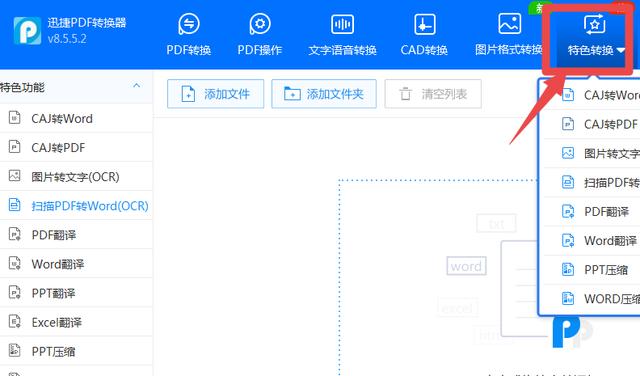Click the v8.5.5.2 version text
The height and width of the screenshot is (376, 640).
(x=67, y=39)
